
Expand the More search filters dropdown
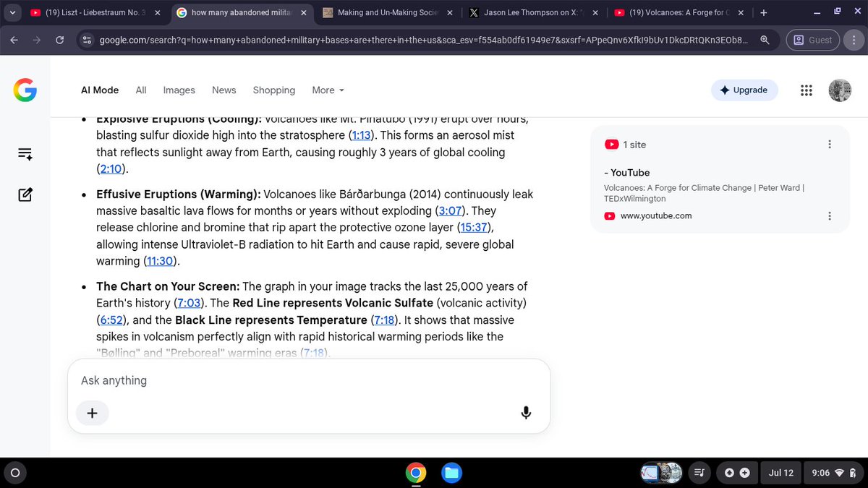(x=328, y=90)
